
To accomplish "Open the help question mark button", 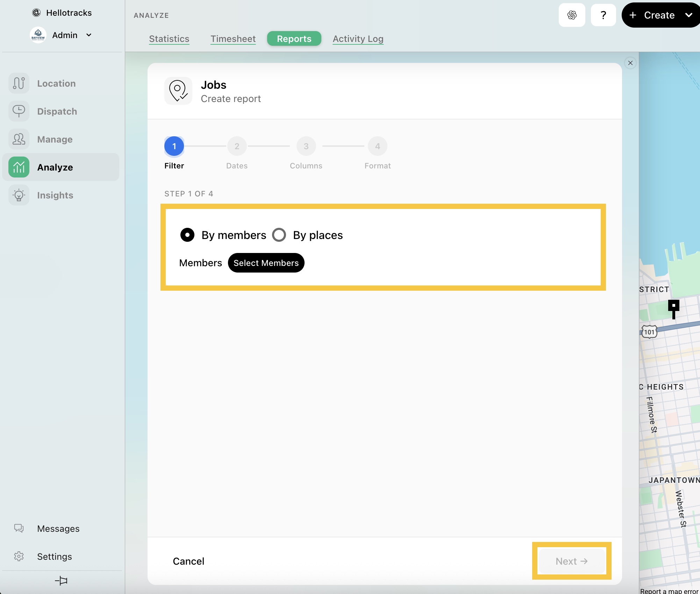I will tap(603, 15).
